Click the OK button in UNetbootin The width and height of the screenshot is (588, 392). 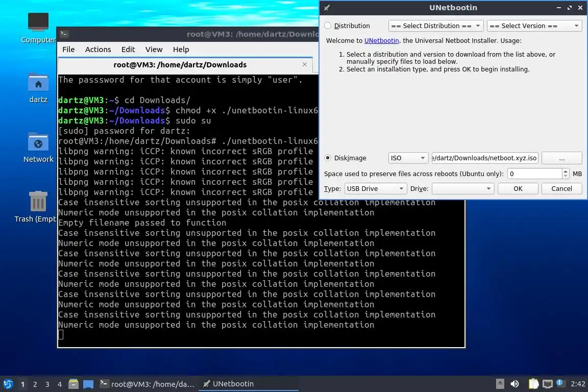click(518, 189)
